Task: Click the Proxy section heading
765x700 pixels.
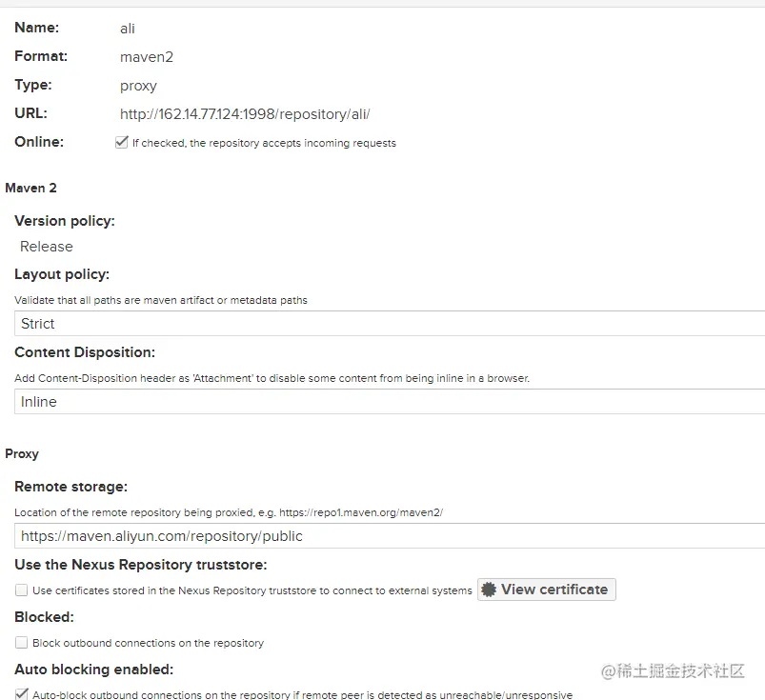Action: [x=22, y=454]
